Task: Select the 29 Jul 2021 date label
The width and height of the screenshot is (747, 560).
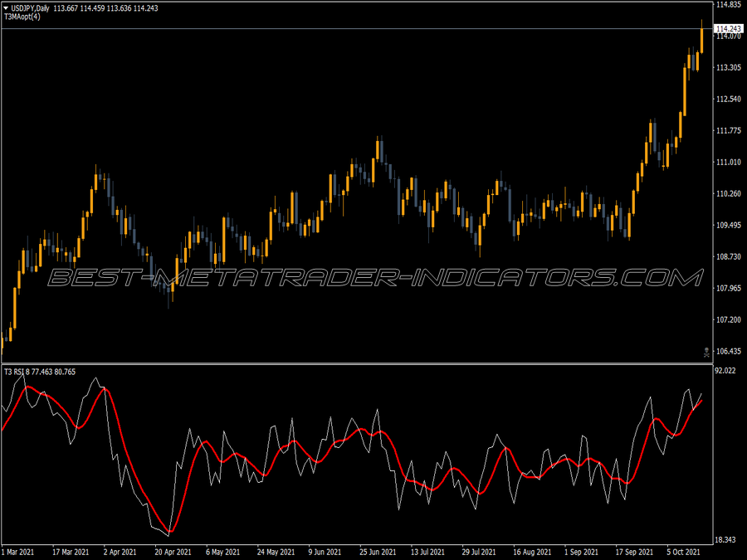Action: tap(479, 553)
